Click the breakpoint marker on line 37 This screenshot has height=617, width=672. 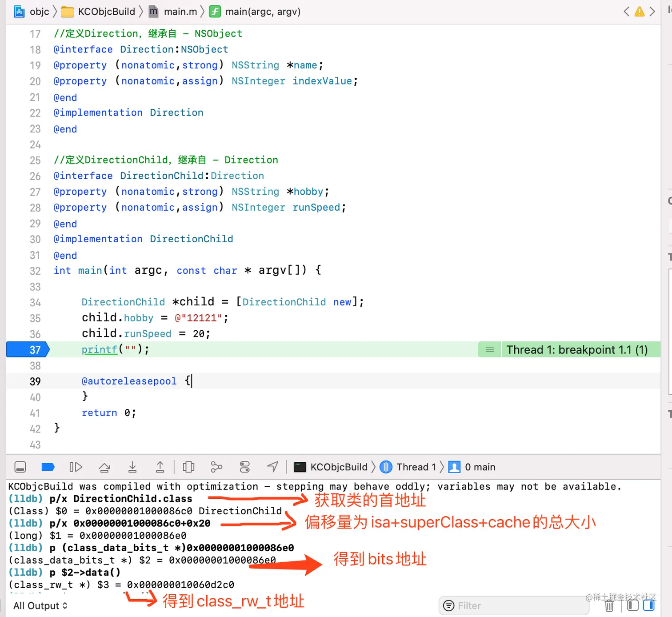click(x=28, y=349)
